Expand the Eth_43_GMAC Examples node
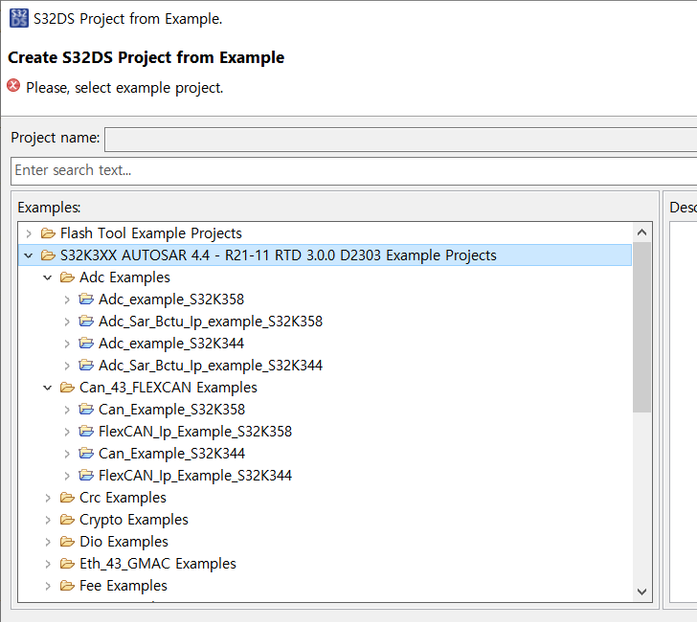The width and height of the screenshot is (697, 622). [x=48, y=564]
